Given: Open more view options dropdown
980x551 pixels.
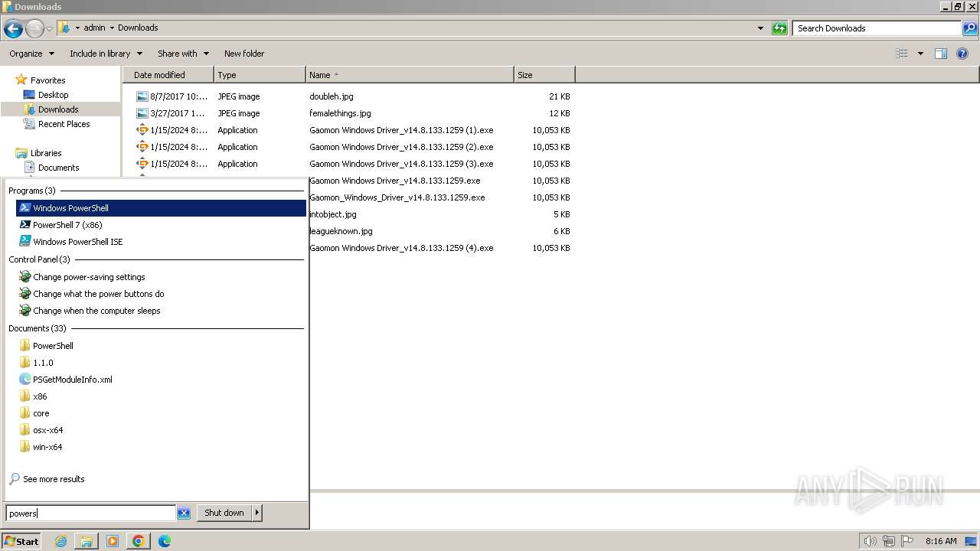Looking at the screenshot, I should click(x=920, y=54).
